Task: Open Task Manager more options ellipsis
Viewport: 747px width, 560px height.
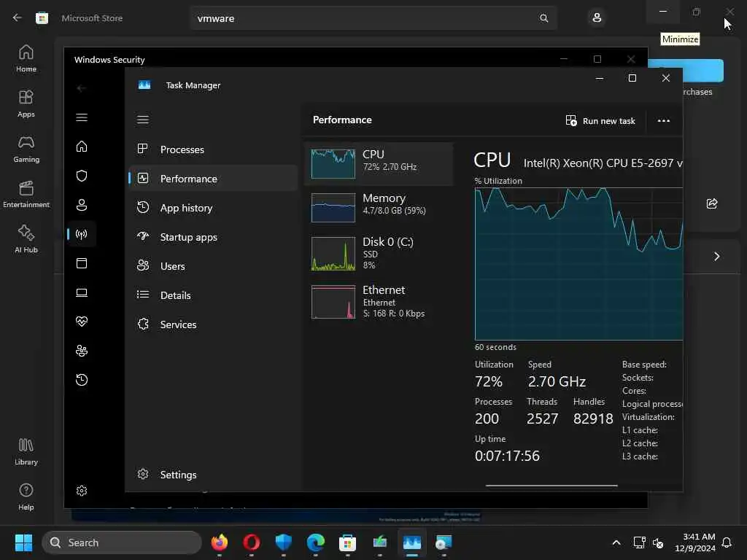Action: coord(664,121)
